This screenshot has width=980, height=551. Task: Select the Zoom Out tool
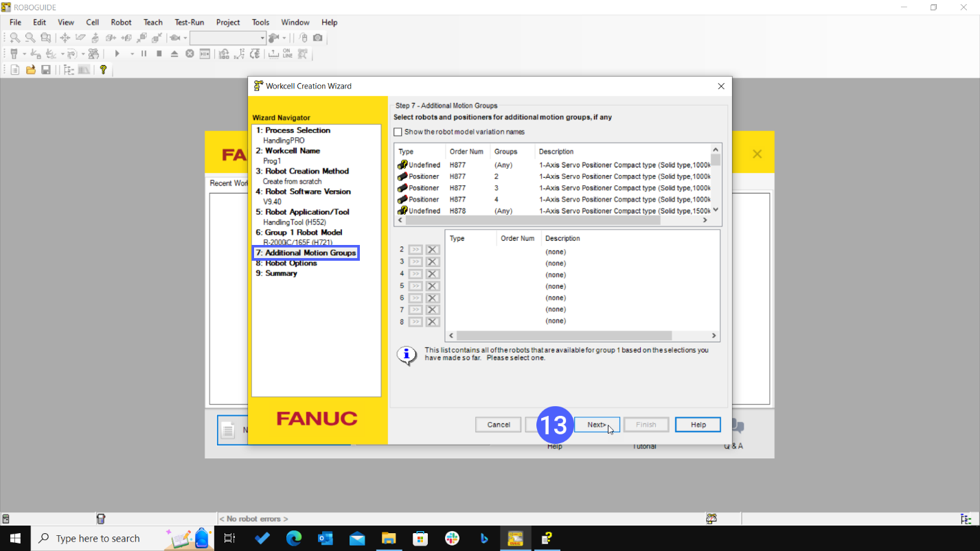(x=30, y=38)
